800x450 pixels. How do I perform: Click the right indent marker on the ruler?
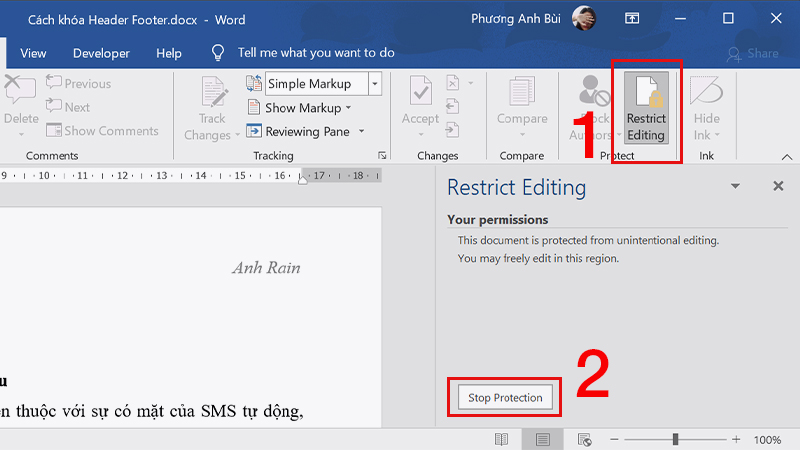point(303,179)
